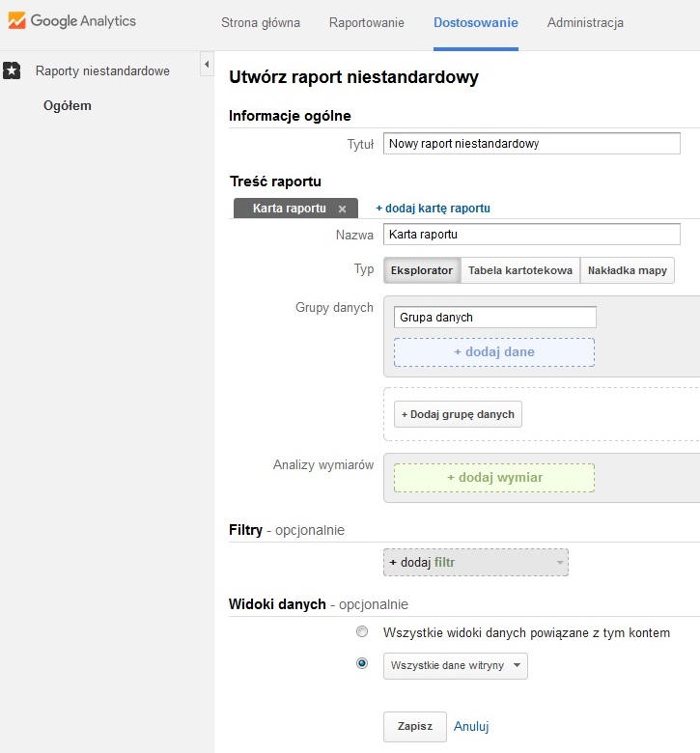Viewport: 700px width, 753px height.
Task: Click the dodaj dane box
Action: (494, 352)
